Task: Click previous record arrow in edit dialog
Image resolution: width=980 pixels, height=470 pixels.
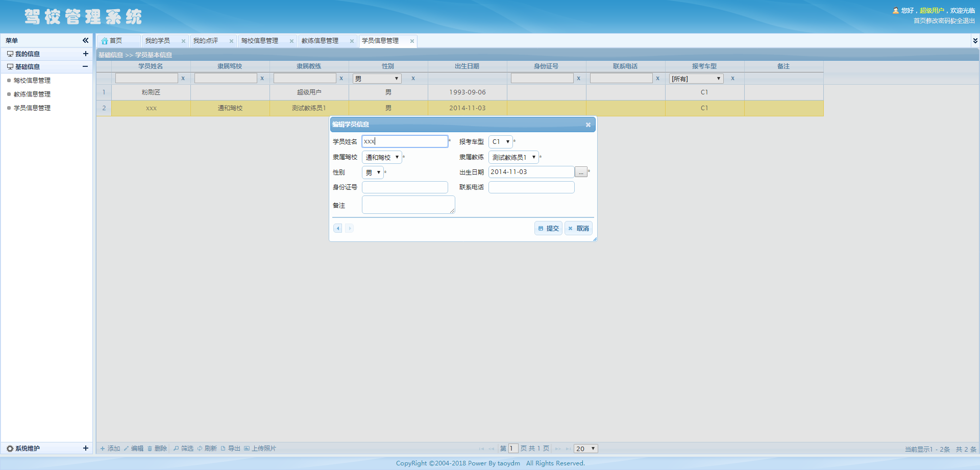Action: click(x=337, y=228)
